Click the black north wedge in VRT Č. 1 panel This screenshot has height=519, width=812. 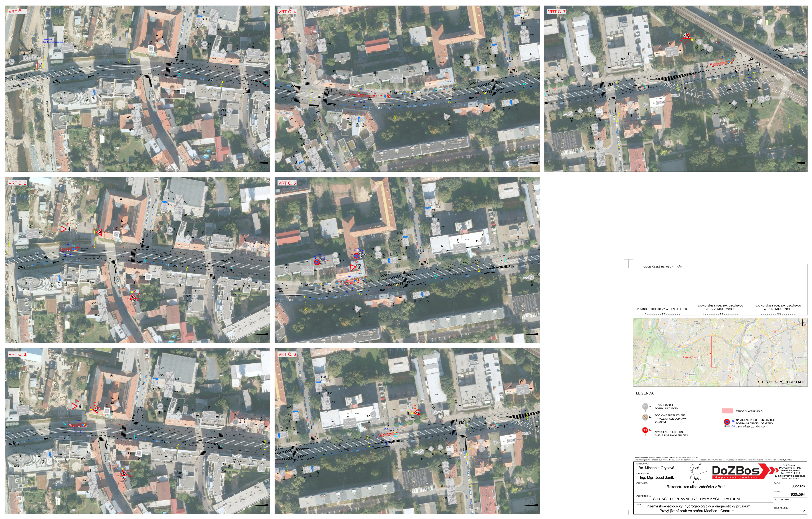[x=261, y=163]
